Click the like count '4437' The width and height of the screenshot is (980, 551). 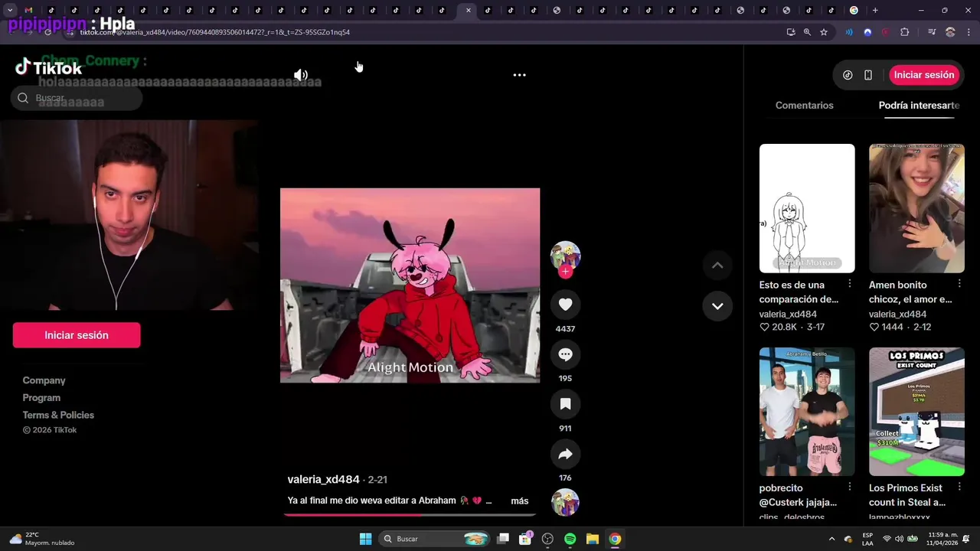565,329
